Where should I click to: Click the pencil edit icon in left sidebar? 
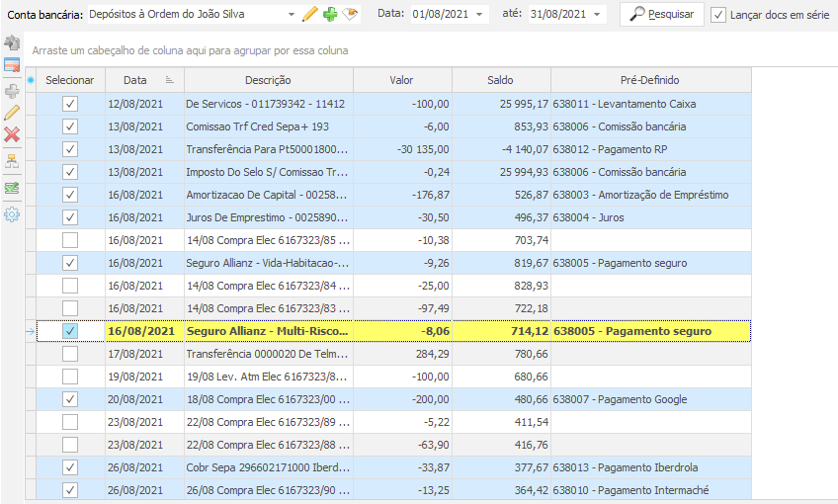12,113
